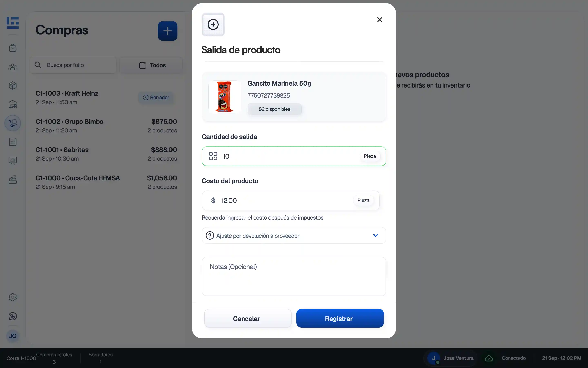Click the Borrador badge on C1-1003

(x=156, y=98)
